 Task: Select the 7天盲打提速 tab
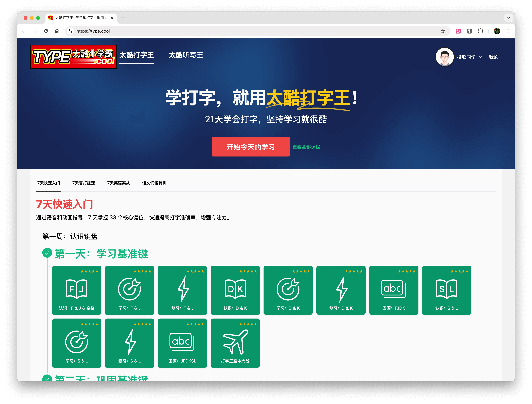pyautogui.click(x=83, y=183)
